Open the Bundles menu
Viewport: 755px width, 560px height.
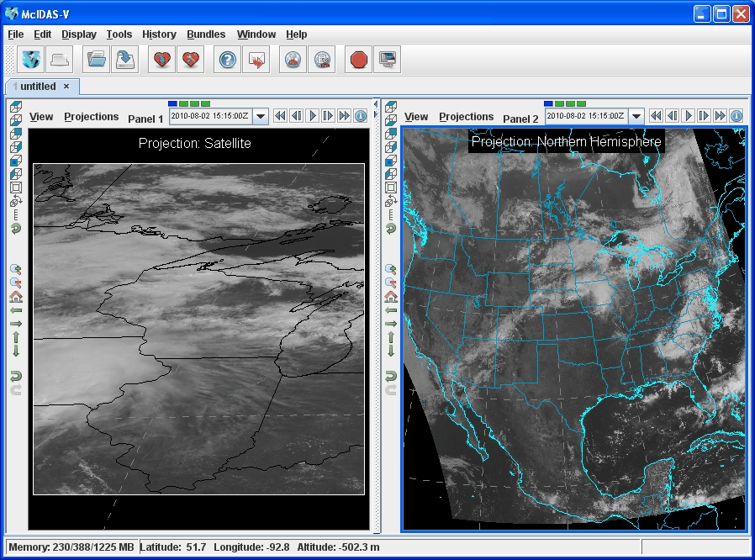(x=206, y=34)
